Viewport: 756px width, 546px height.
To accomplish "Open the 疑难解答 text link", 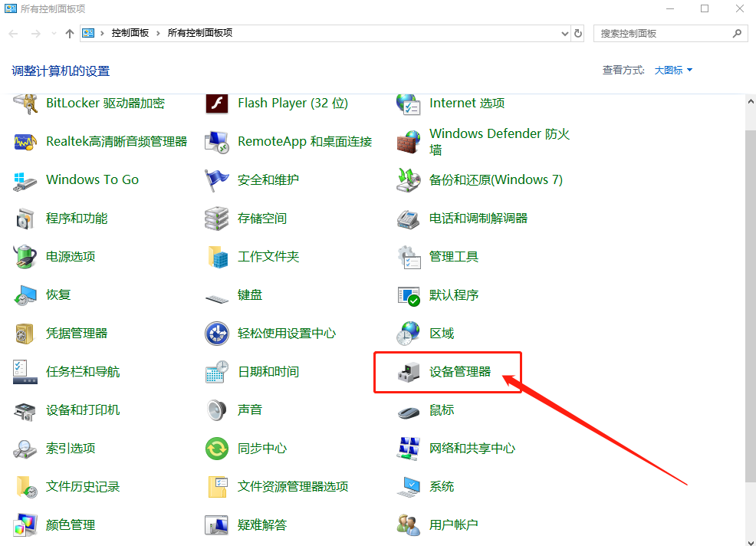I will [262, 525].
